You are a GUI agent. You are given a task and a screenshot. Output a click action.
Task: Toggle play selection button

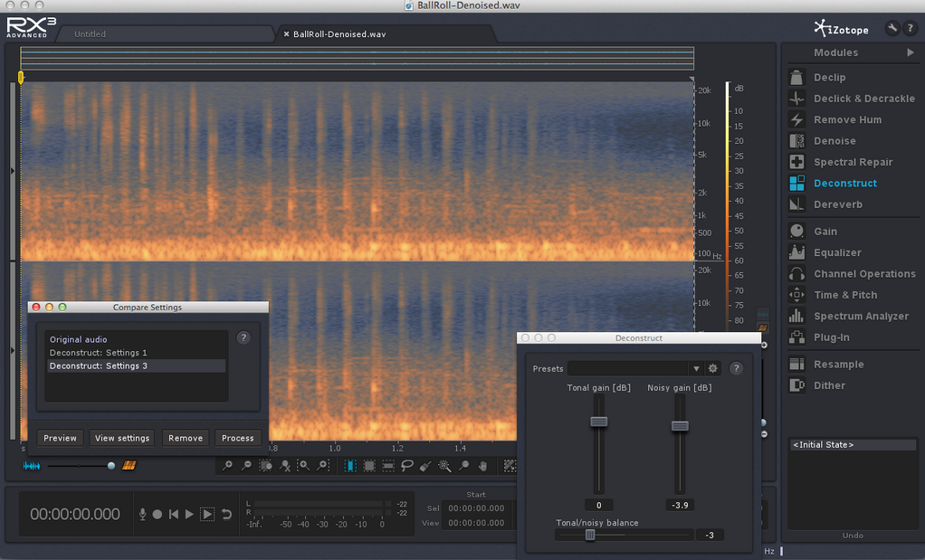207,514
